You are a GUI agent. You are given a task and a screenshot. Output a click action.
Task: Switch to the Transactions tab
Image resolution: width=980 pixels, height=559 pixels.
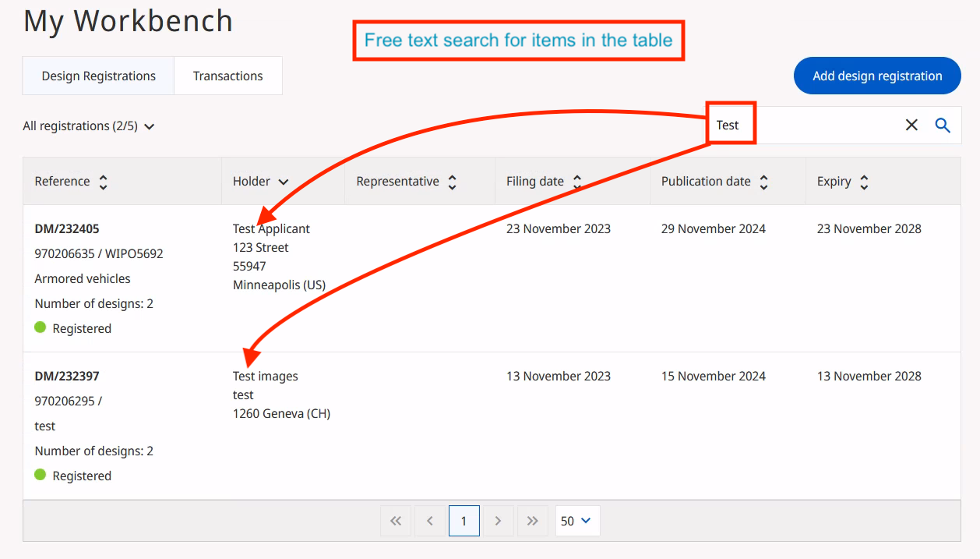click(227, 76)
